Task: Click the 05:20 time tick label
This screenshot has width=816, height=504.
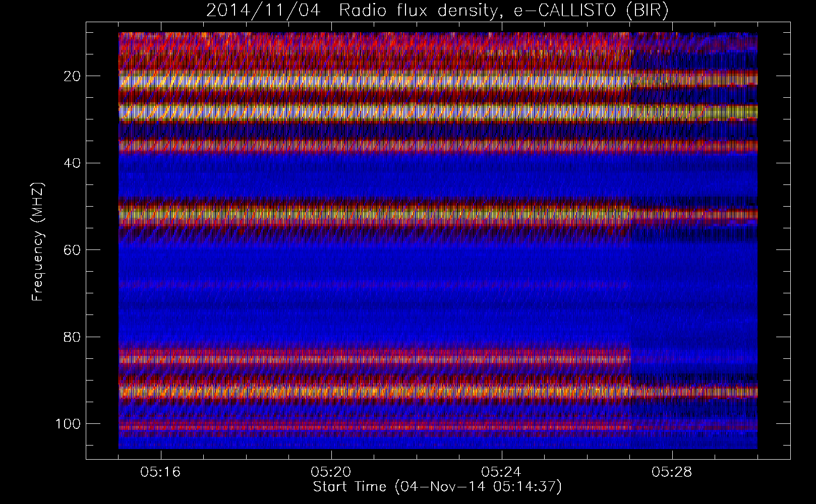Action: pyautogui.click(x=331, y=472)
